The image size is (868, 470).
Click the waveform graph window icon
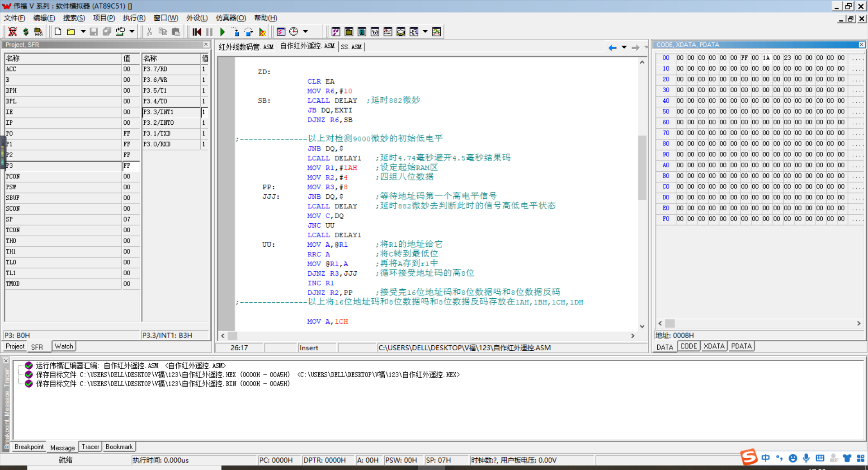pos(436,32)
